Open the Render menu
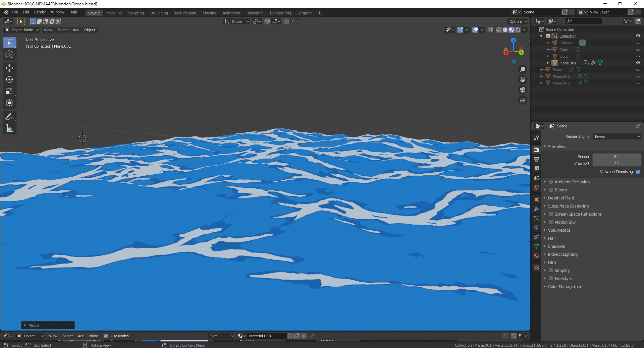Screen dimensions: 644x348 click(x=40, y=12)
